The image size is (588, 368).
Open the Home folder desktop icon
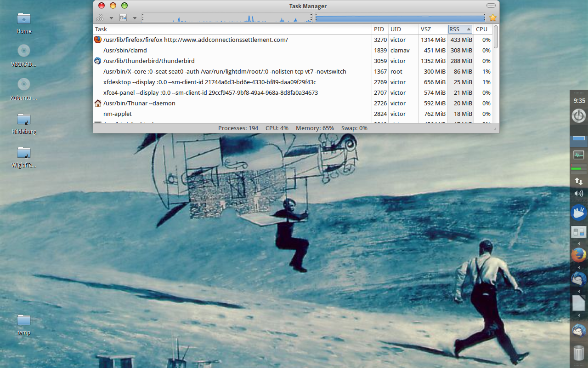click(x=24, y=23)
